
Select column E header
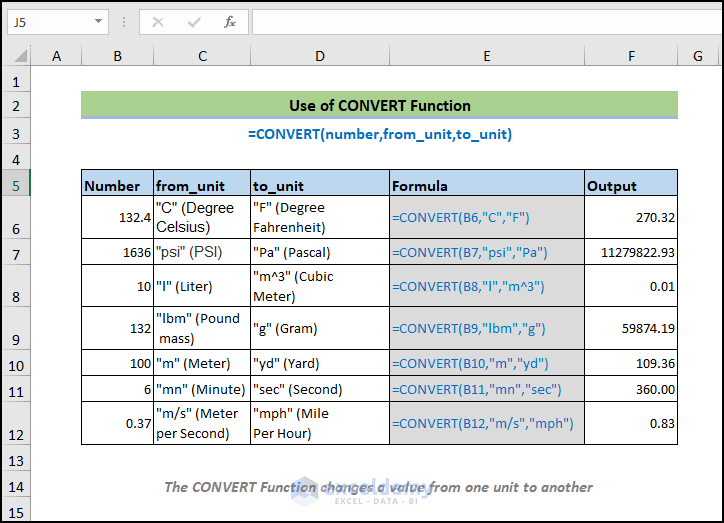point(487,56)
